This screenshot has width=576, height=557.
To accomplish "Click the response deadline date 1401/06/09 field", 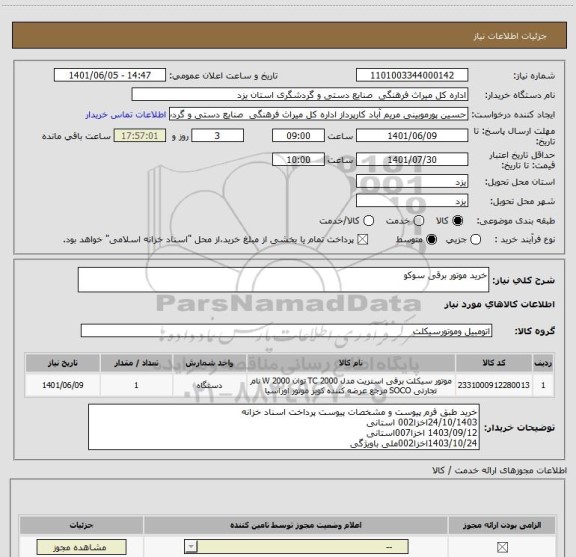I will pyautogui.click(x=412, y=136).
